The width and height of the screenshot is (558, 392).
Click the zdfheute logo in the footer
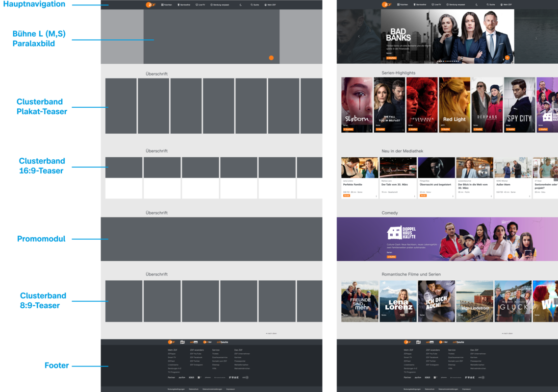458,342
